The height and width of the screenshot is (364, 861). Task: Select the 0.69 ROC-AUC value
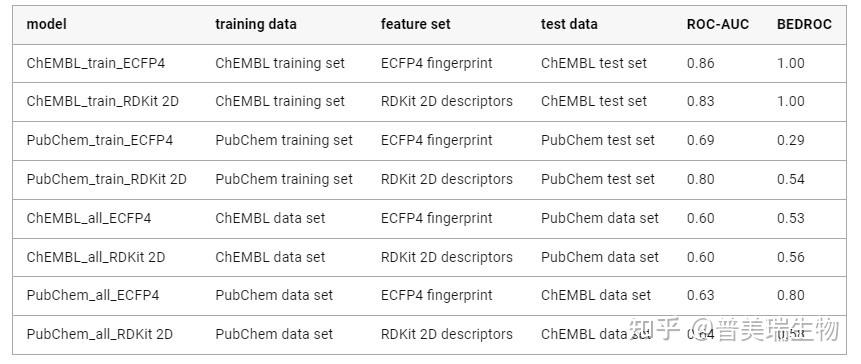point(701,141)
